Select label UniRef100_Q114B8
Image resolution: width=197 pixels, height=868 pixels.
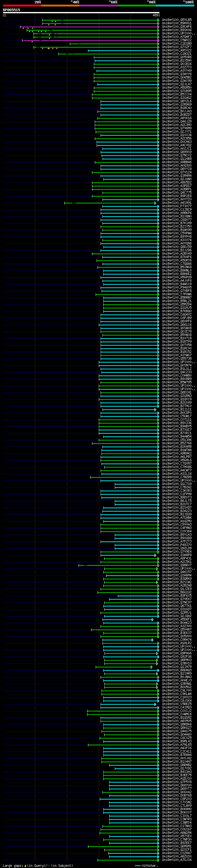coord(177,159)
